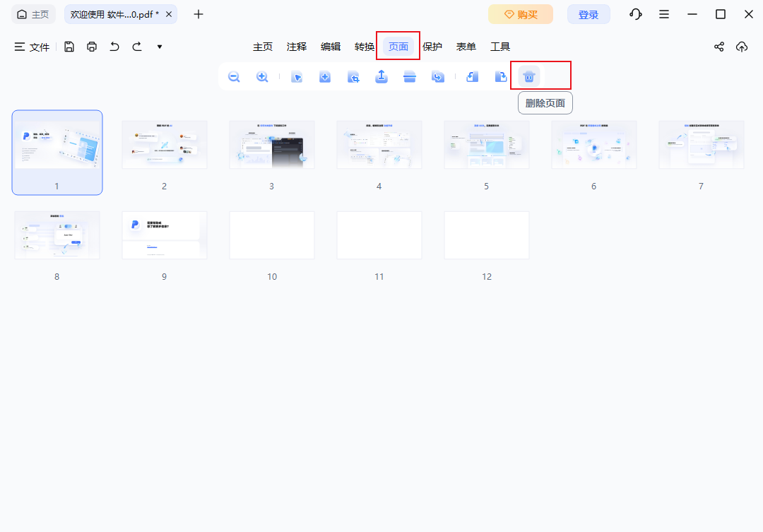The width and height of the screenshot is (763, 532).
Task: Click the split page icon
Action: click(410, 77)
